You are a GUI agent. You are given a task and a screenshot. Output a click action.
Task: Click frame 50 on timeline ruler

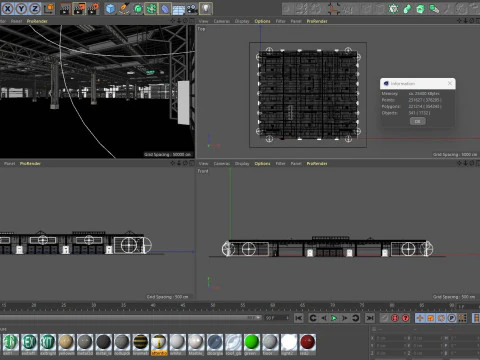[213, 305]
